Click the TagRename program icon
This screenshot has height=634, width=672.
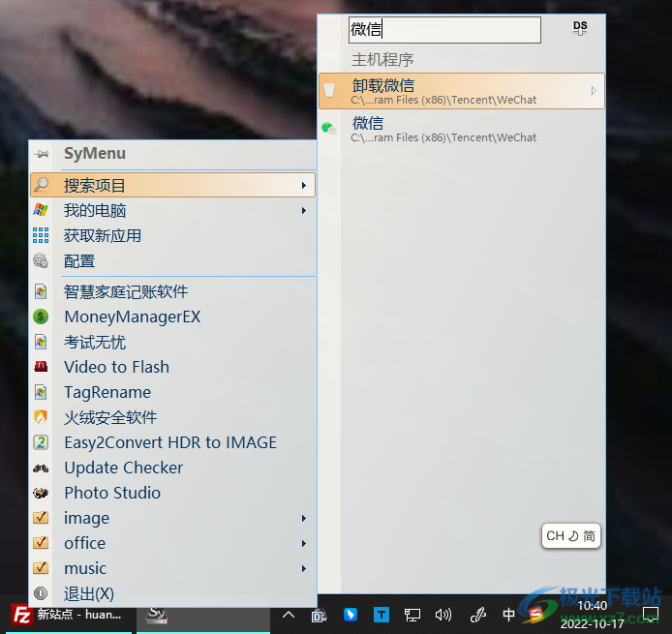coord(41,392)
